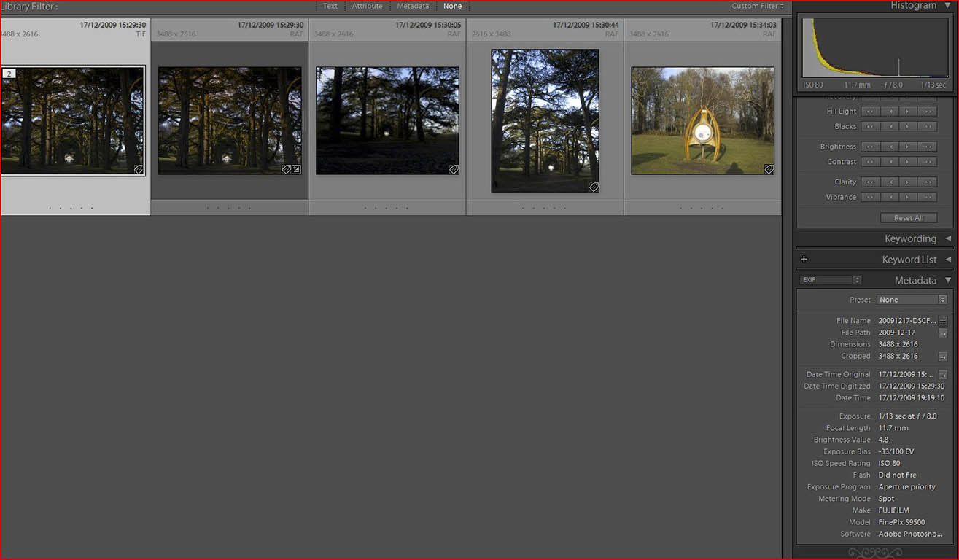Open the EXIF metadata view dropdown
Viewport: 959px width, 560px height.
[x=831, y=280]
